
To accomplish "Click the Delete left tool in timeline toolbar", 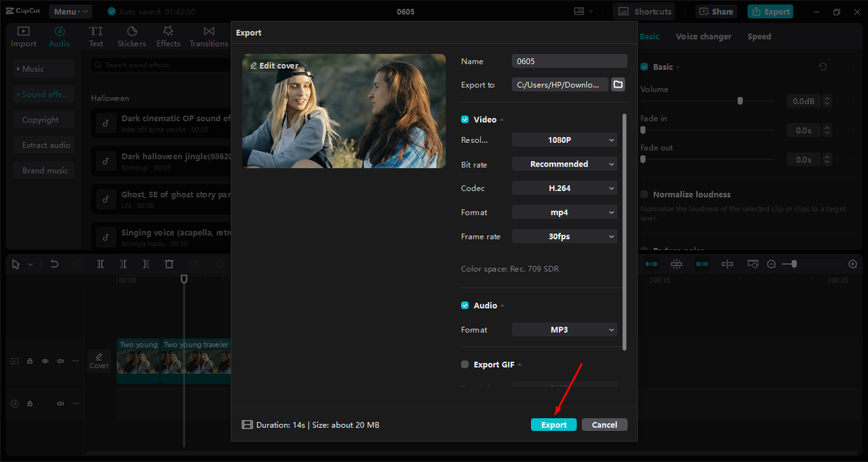I will (x=123, y=264).
